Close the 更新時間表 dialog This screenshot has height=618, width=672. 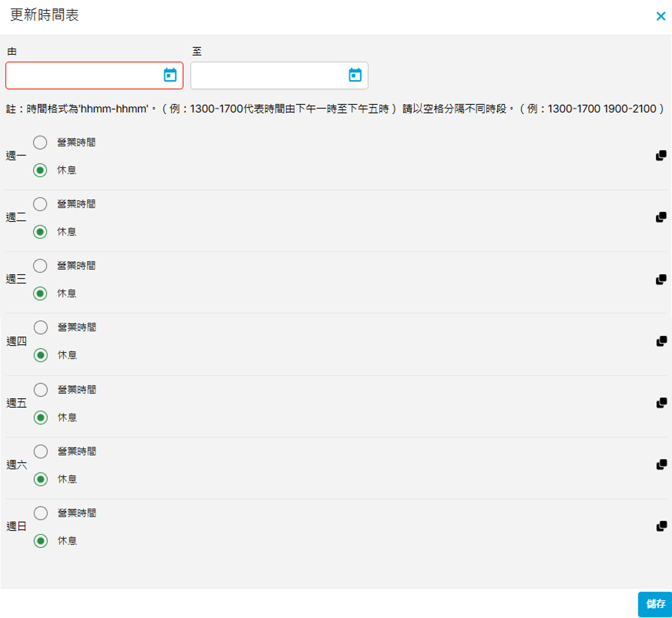[661, 16]
